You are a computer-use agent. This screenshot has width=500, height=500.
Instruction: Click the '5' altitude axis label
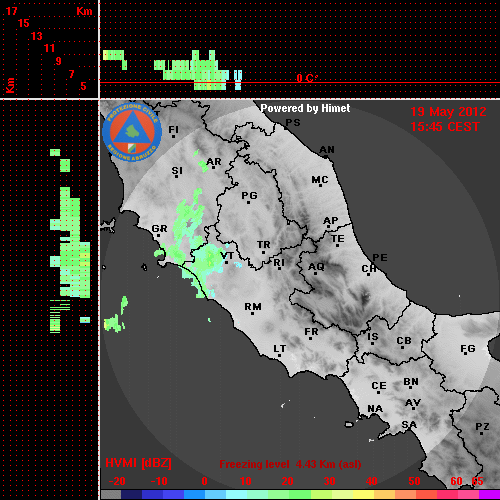pos(83,86)
